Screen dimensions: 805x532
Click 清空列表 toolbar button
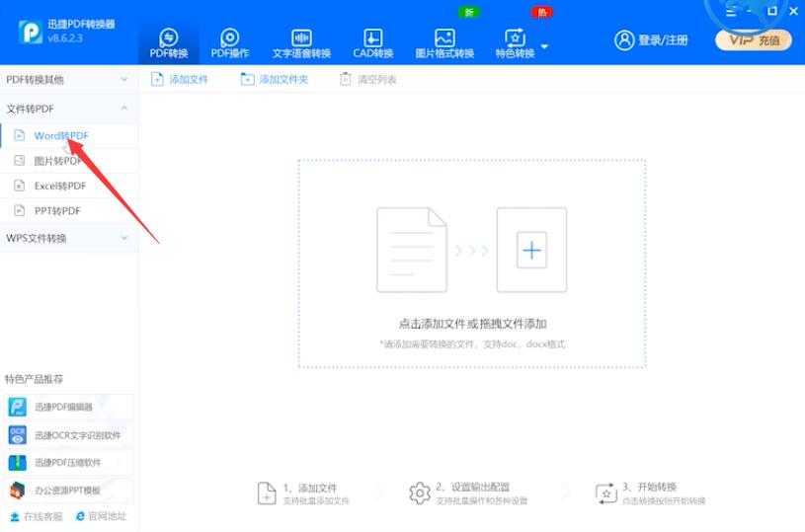pos(368,80)
